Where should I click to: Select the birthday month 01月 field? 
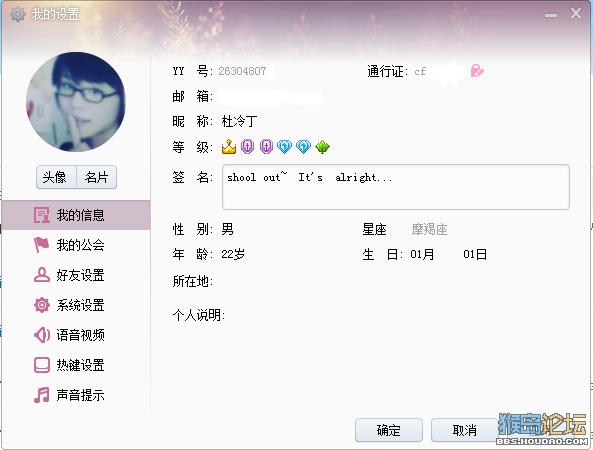point(422,254)
